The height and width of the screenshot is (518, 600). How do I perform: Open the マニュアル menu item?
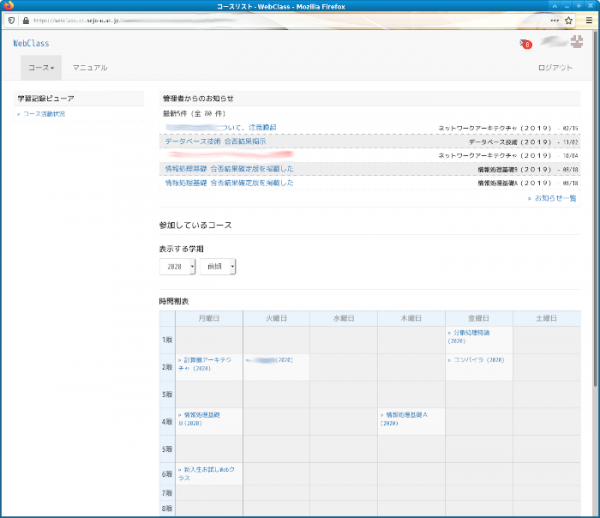coord(90,68)
